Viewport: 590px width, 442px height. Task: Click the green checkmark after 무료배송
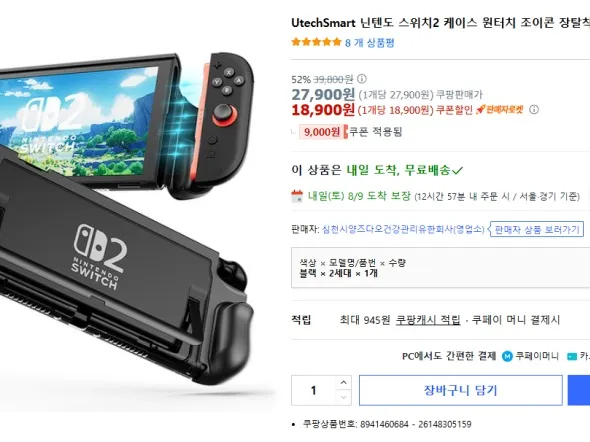pyautogui.click(x=457, y=171)
